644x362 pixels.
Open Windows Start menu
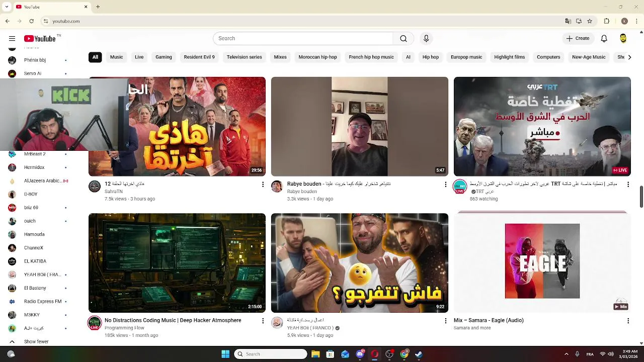[225, 354]
